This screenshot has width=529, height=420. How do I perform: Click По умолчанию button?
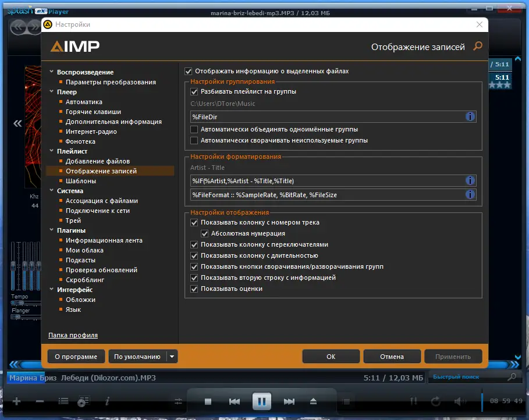(137, 357)
